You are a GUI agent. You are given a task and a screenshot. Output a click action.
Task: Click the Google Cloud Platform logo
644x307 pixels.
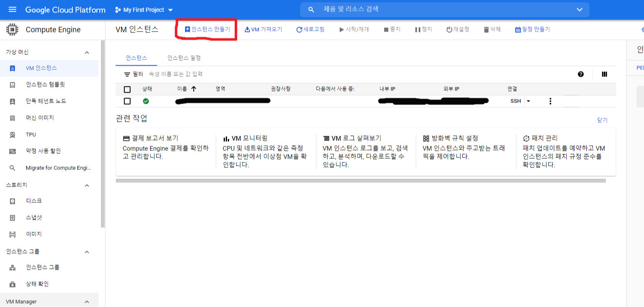pyautogui.click(x=65, y=10)
